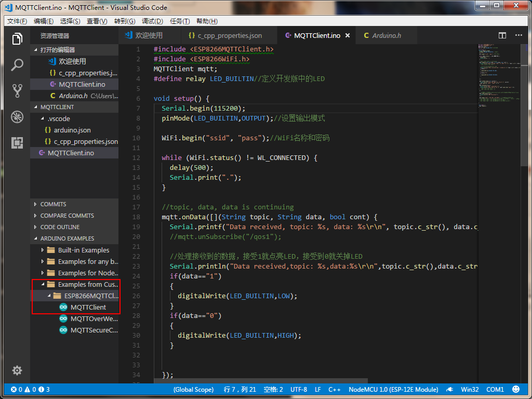Click the serial plug icon in status bar
The width and height of the screenshot is (532, 399).
[x=449, y=389]
